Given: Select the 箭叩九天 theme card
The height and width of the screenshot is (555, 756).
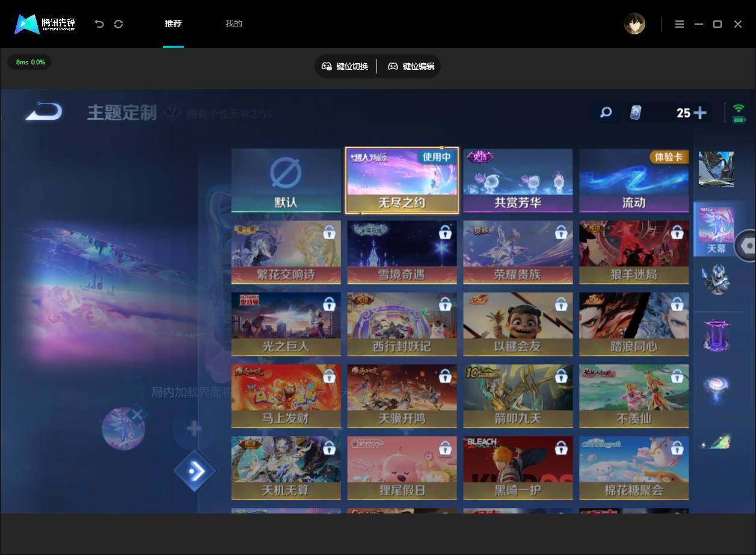Looking at the screenshot, I should pyautogui.click(x=518, y=396).
